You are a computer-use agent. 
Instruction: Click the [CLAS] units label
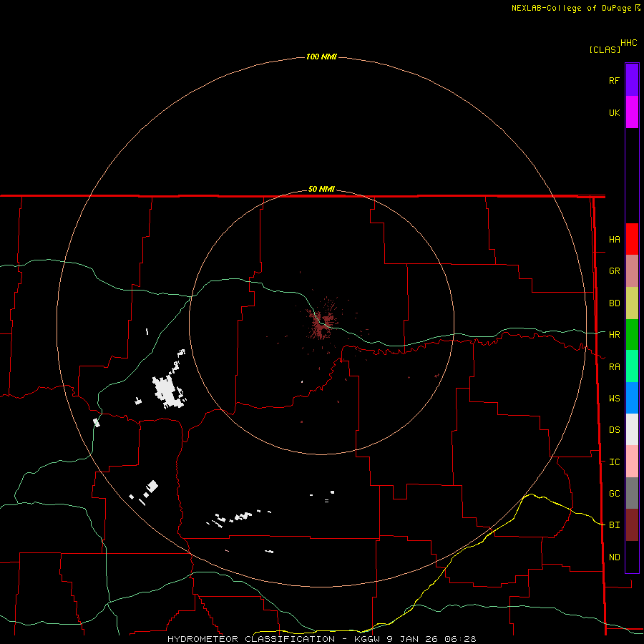(x=605, y=49)
